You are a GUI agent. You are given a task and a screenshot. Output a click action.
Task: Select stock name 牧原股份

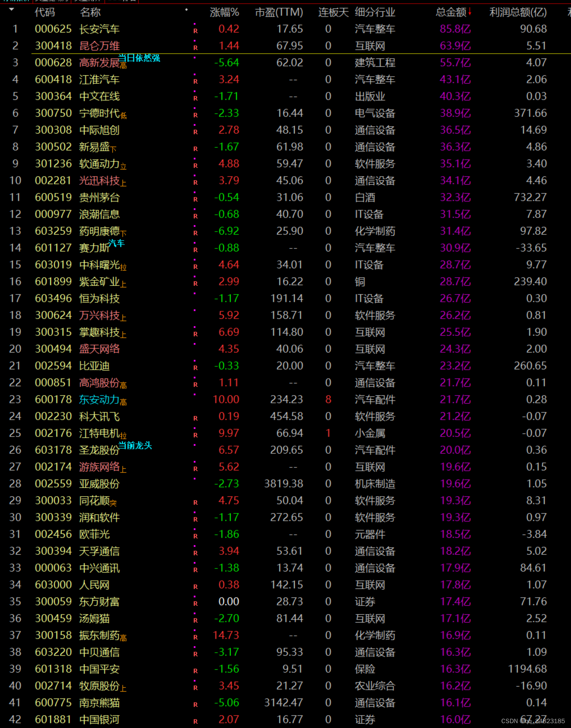(x=99, y=686)
